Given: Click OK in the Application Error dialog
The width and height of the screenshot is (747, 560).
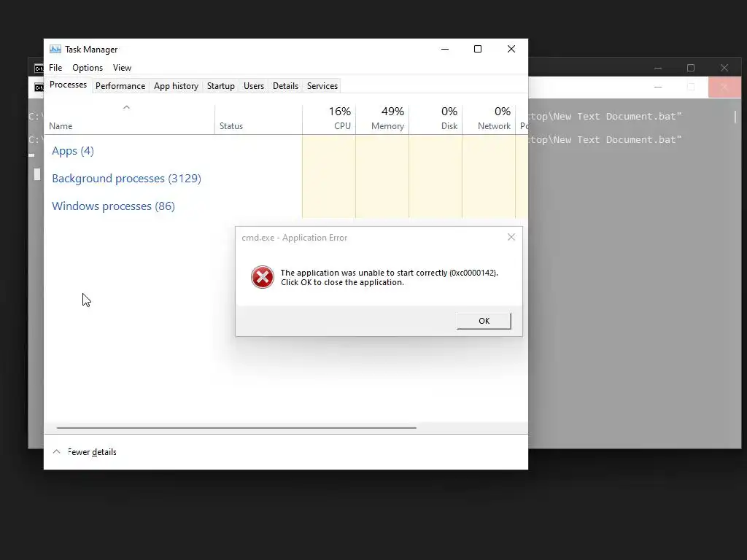Looking at the screenshot, I should [484, 321].
